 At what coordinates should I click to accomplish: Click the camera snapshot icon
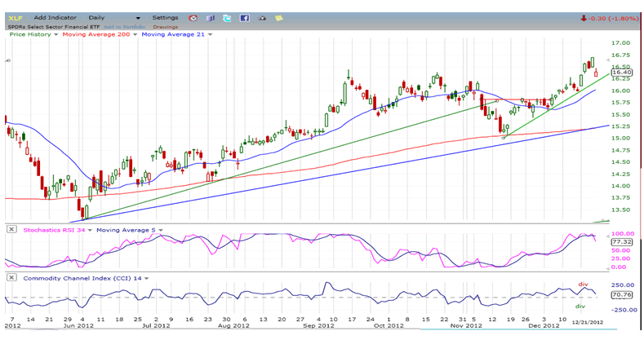click(x=263, y=17)
